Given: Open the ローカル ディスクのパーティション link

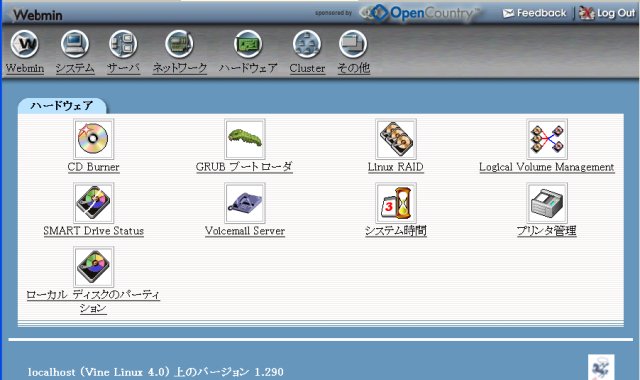Looking at the screenshot, I should 93,301.
